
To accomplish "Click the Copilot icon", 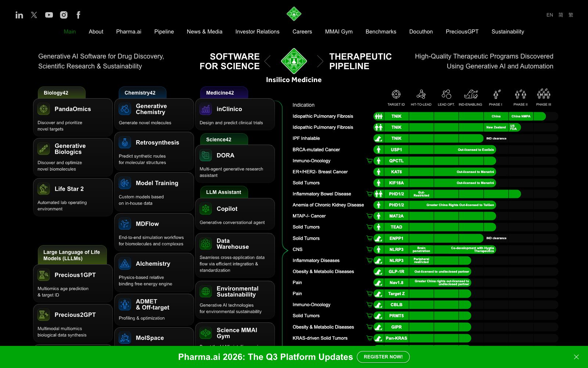I will (206, 209).
